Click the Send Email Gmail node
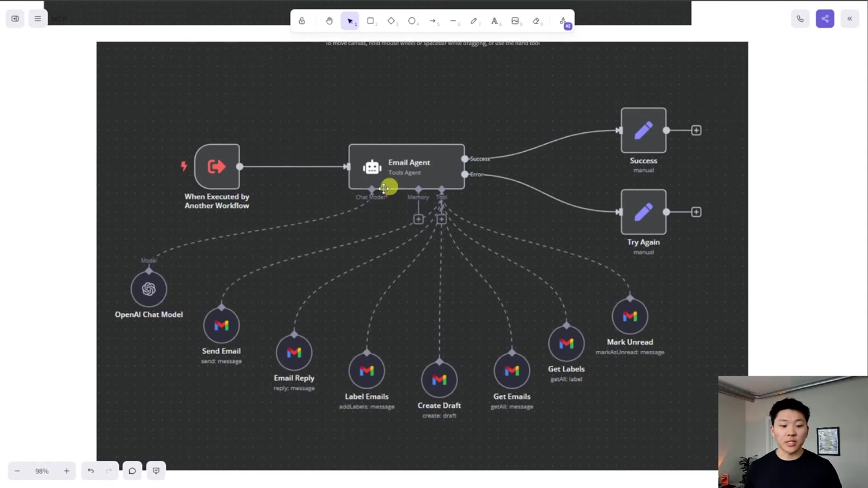868x488 pixels. click(222, 325)
